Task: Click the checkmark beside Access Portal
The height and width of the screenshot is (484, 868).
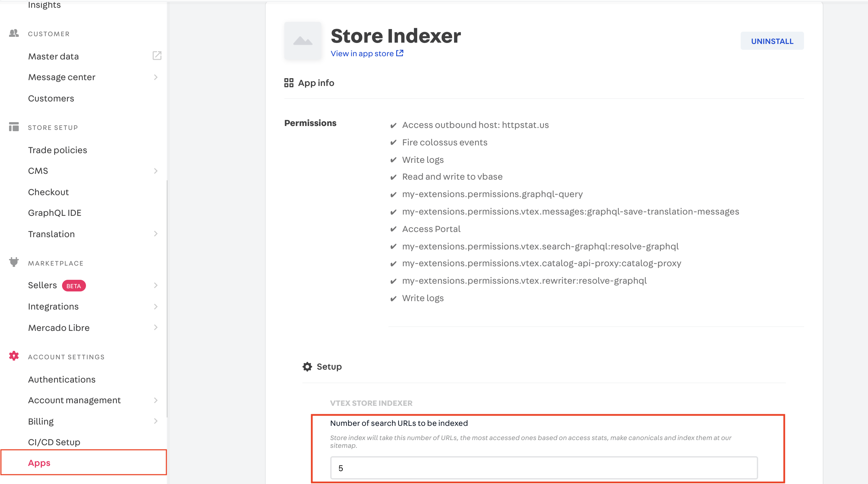Action: (x=393, y=229)
